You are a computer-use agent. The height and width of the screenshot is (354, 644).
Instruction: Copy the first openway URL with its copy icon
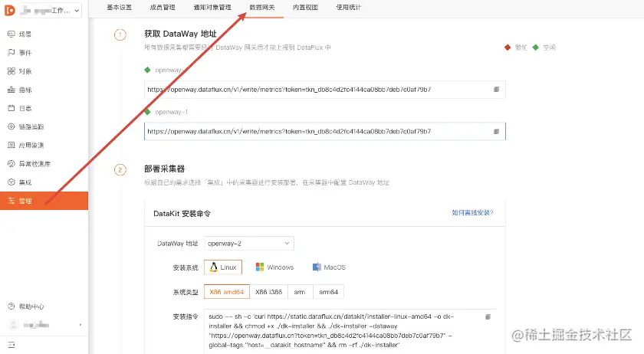click(496, 89)
